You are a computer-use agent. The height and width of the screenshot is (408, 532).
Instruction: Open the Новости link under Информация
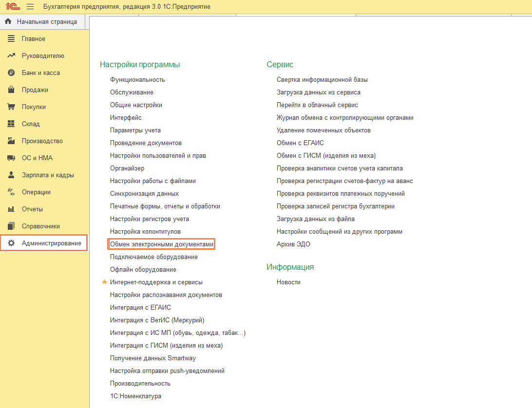pos(288,282)
